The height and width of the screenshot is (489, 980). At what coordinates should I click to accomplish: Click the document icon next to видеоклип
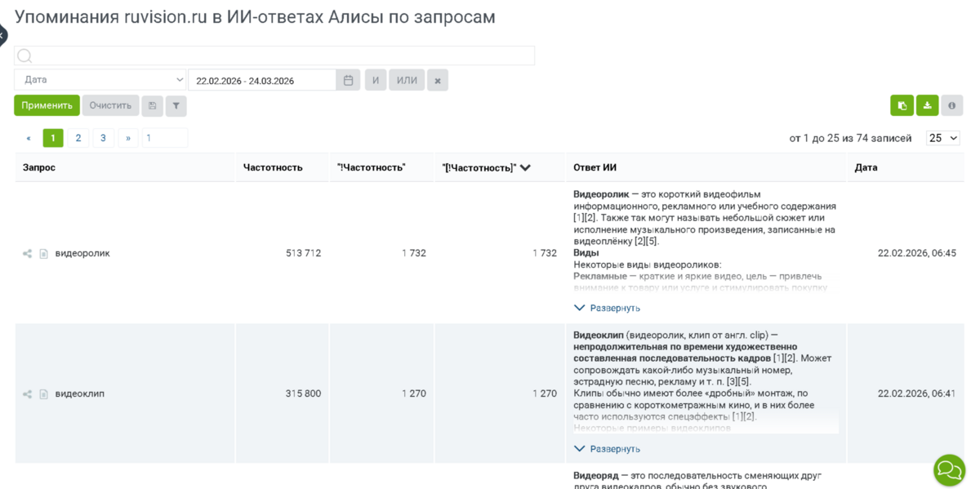tap(44, 393)
